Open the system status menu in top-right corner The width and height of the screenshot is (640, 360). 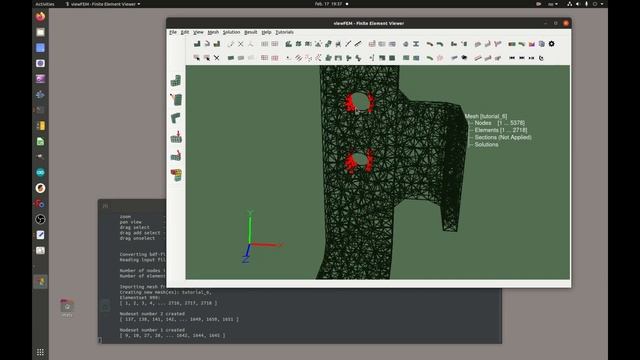click(x=585, y=4)
